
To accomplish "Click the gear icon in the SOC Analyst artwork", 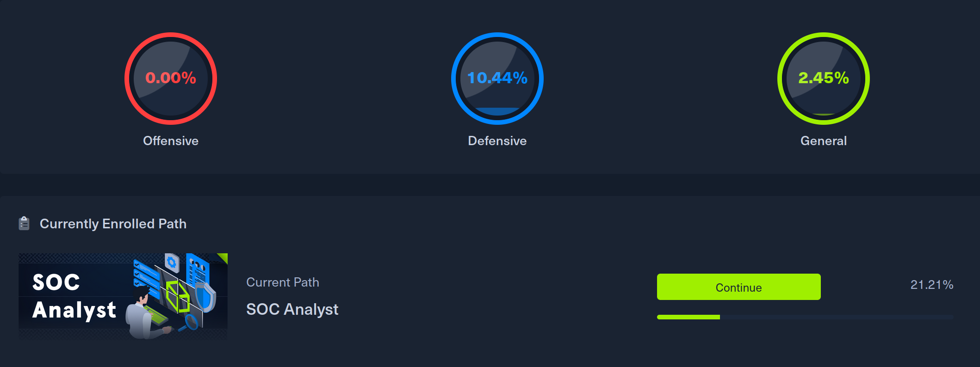I will point(172,263).
